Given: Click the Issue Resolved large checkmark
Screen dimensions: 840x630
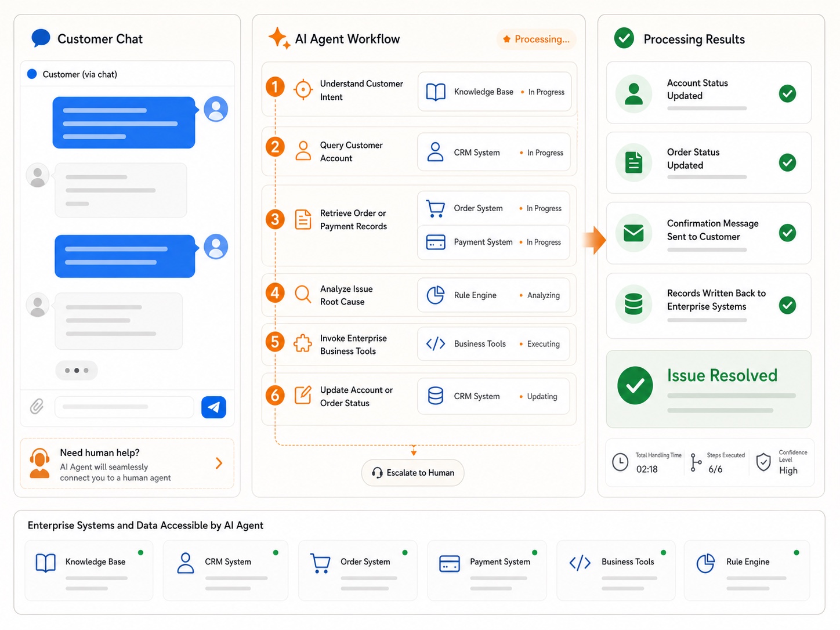Looking at the screenshot, I should (635, 385).
